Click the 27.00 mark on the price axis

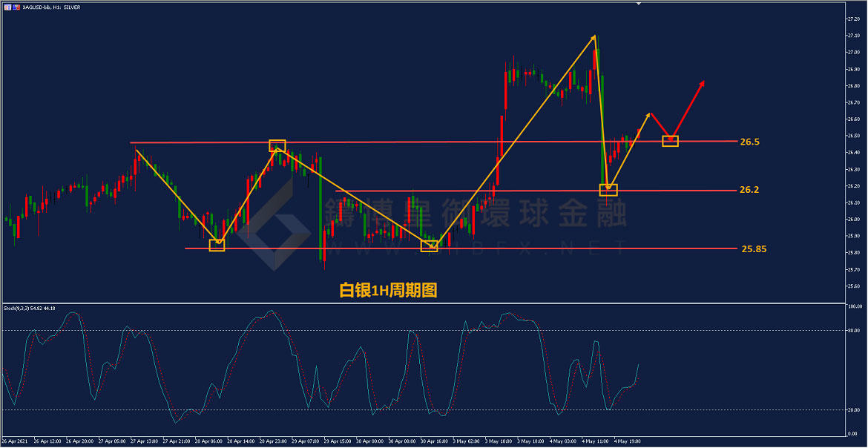click(852, 53)
